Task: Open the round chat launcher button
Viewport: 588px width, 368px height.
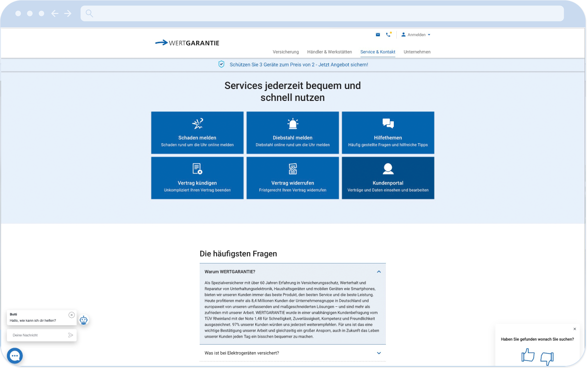Action: (15, 355)
